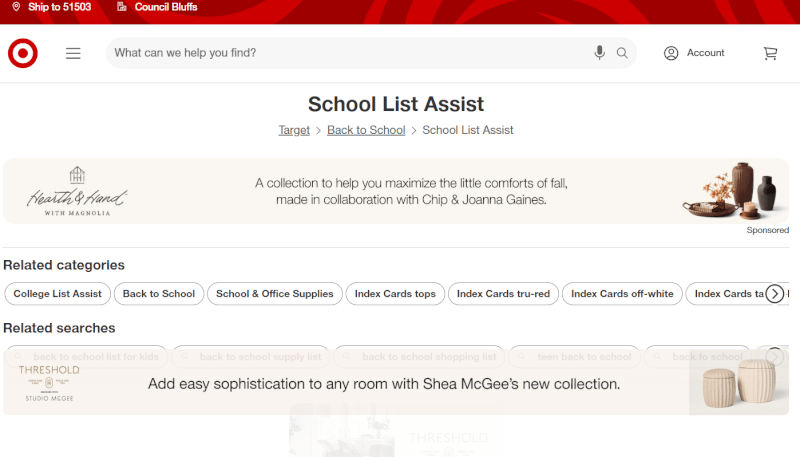The height and width of the screenshot is (457, 800).
Task: Choose School & Office Supplies chip
Action: click(x=275, y=294)
